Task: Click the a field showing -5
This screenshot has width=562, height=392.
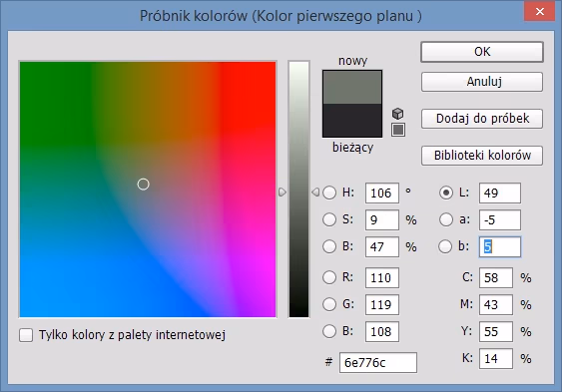Action: (500, 219)
